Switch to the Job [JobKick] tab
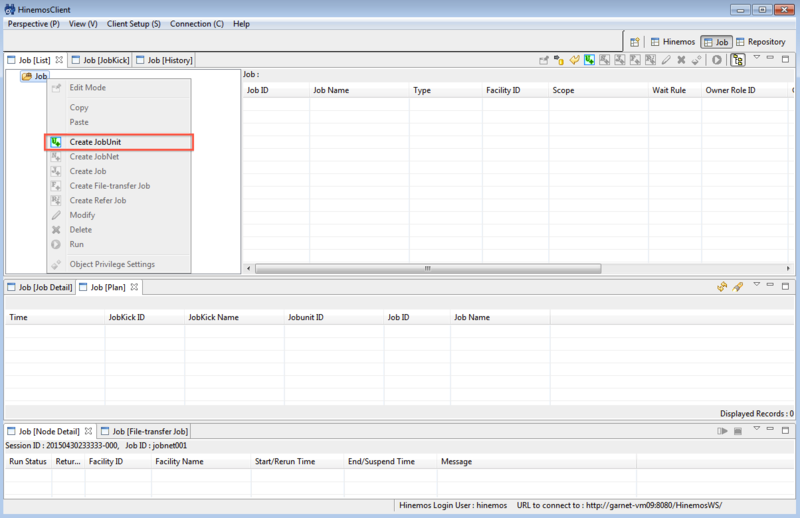 point(101,60)
